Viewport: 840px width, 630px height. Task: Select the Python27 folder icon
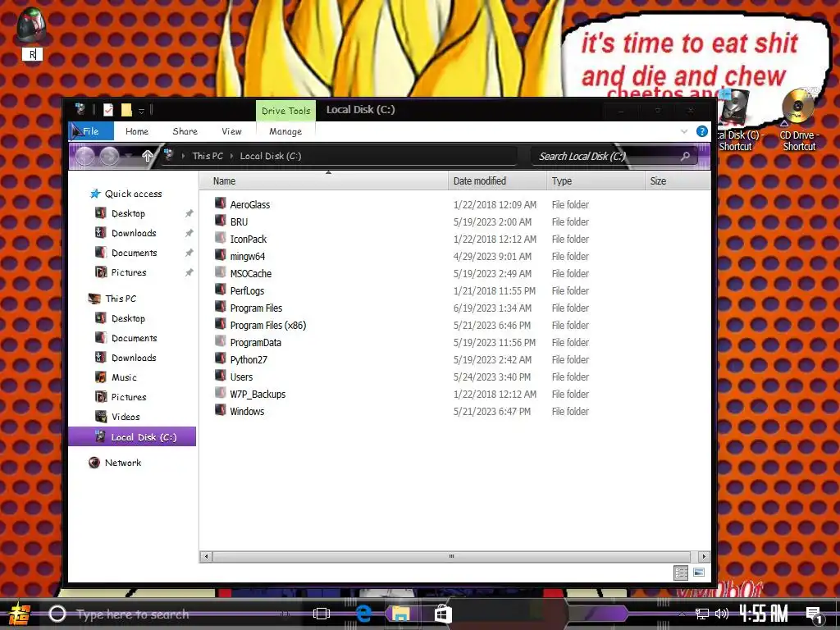pos(220,358)
